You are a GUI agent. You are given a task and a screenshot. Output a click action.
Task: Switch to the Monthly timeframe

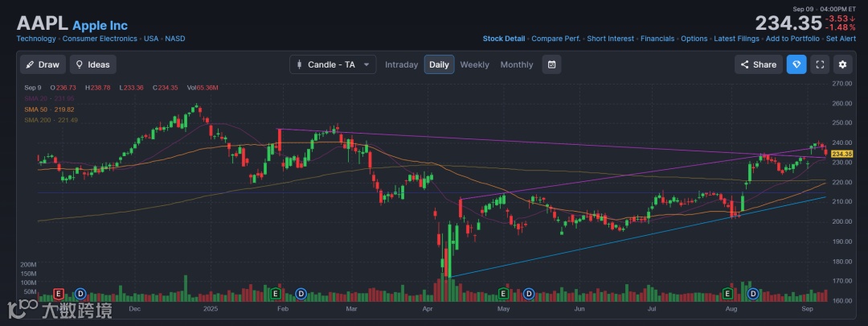tap(517, 64)
